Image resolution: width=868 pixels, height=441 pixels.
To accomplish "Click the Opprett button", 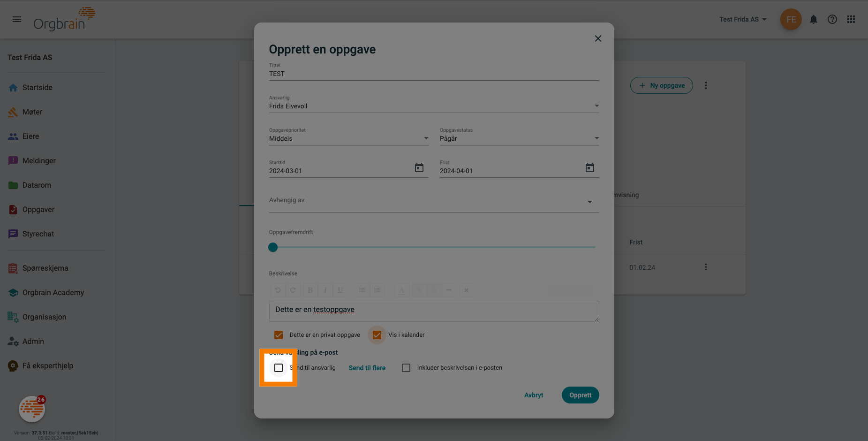I will pyautogui.click(x=581, y=395).
